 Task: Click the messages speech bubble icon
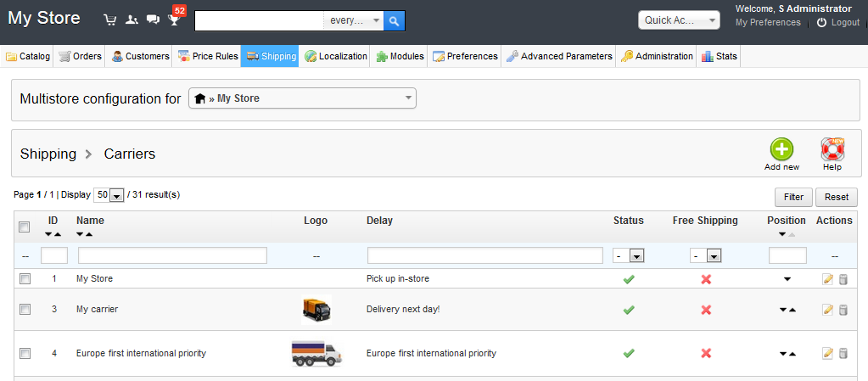coord(153,20)
